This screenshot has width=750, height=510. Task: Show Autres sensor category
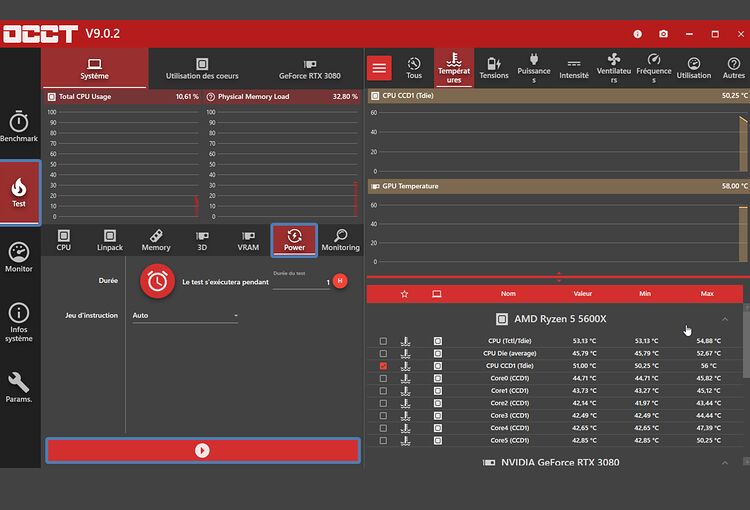pyautogui.click(x=733, y=68)
